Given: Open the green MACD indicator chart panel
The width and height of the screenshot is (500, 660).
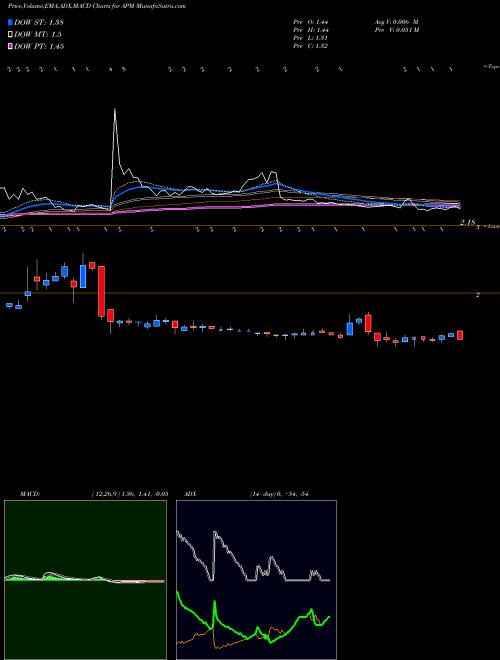Looking at the screenshot, I should click(x=85, y=580).
